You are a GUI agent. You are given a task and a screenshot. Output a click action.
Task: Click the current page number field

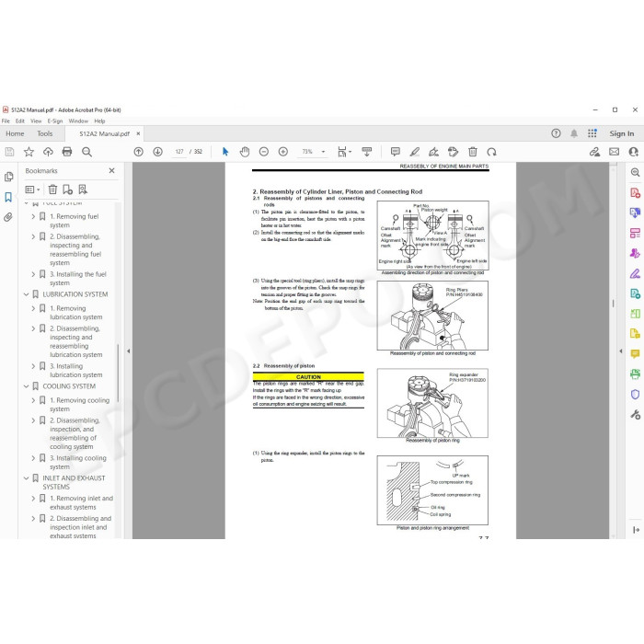click(179, 152)
